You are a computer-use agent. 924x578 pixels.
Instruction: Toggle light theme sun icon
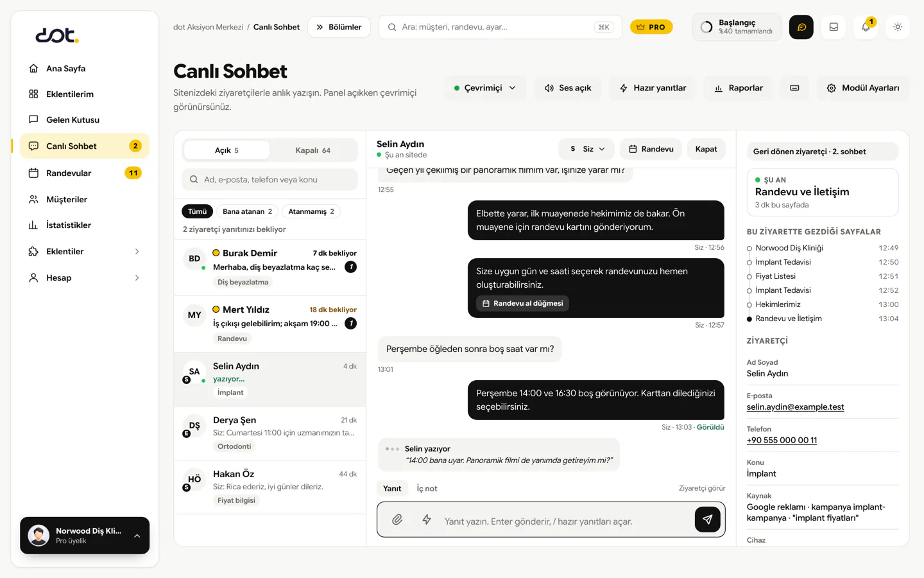click(898, 27)
